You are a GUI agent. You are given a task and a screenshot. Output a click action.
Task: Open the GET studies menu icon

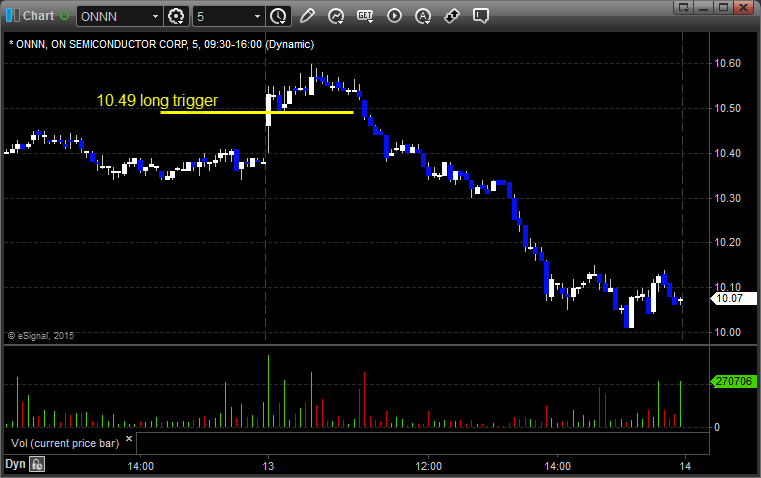(x=365, y=16)
